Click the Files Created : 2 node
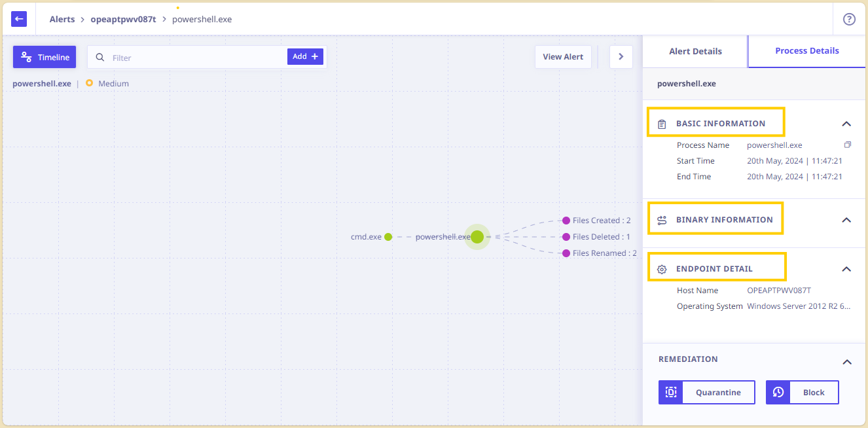The height and width of the screenshot is (428, 868). 596,221
